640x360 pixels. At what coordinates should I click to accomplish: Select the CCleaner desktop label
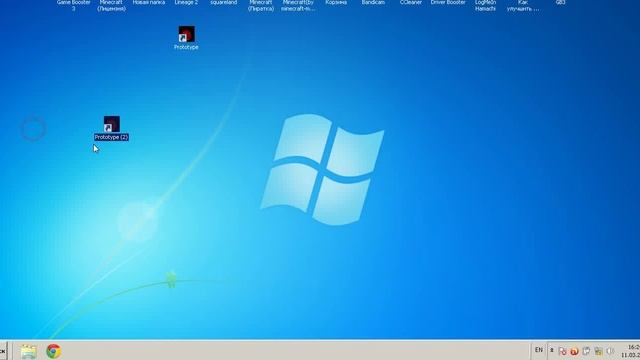pyautogui.click(x=411, y=2)
